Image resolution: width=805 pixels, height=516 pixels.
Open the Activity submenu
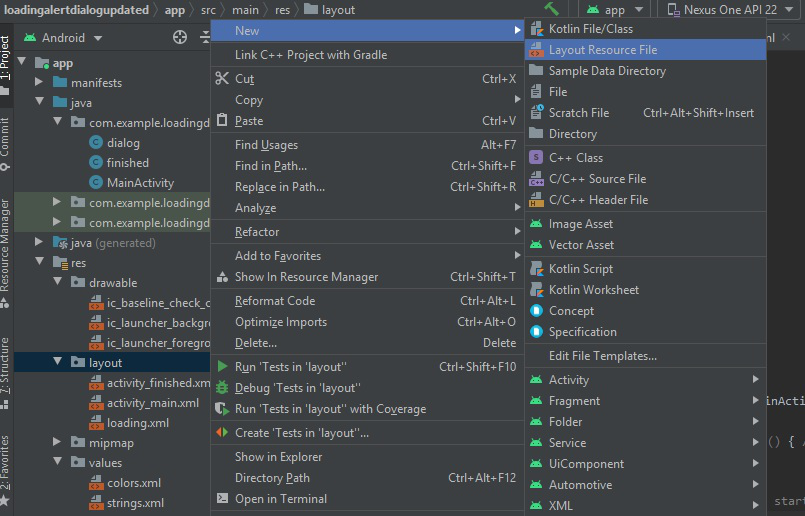(569, 380)
